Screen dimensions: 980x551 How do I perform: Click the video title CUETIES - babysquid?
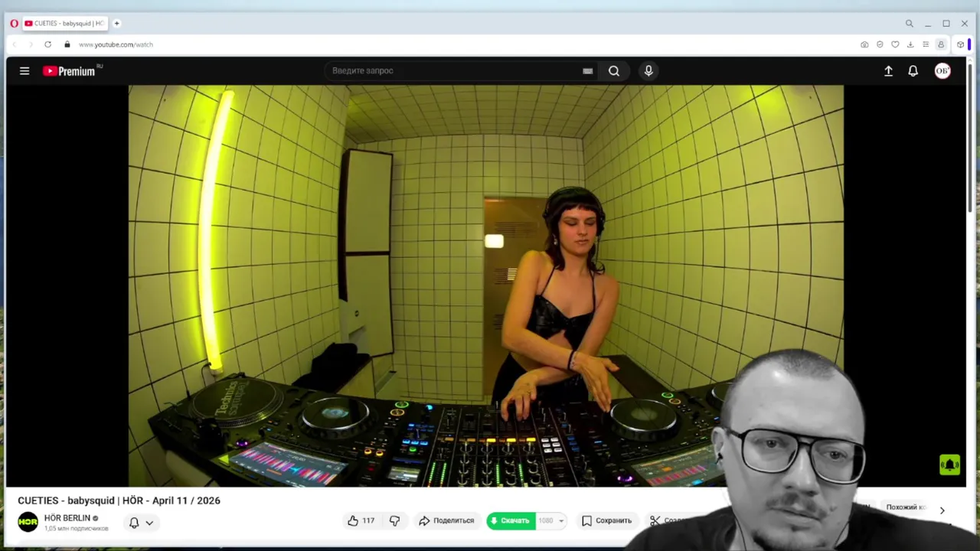119,500
